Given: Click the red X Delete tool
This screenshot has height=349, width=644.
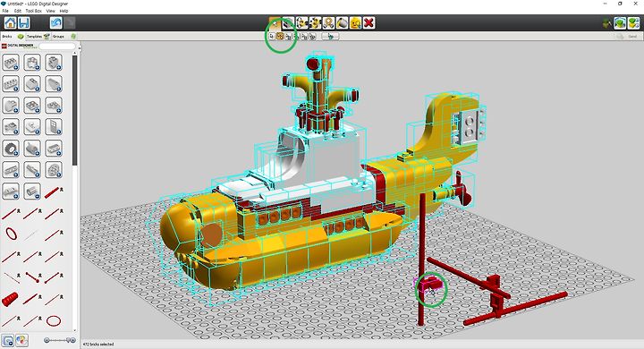Looking at the screenshot, I should pos(369,22).
